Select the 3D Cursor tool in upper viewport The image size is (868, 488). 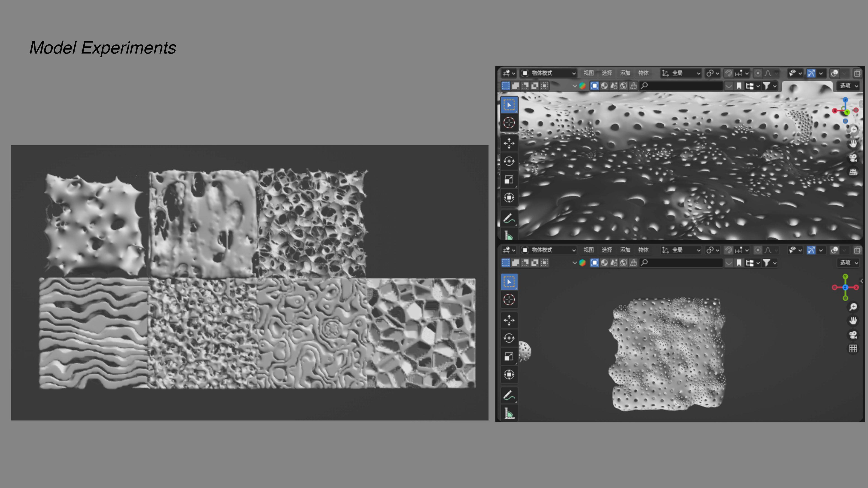pyautogui.click(x=509, y=123)
